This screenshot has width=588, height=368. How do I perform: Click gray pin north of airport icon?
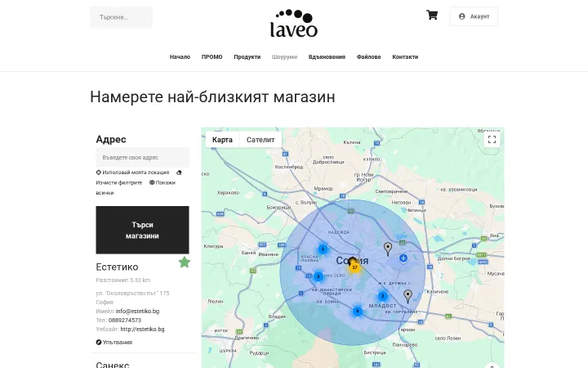[388, 249]
